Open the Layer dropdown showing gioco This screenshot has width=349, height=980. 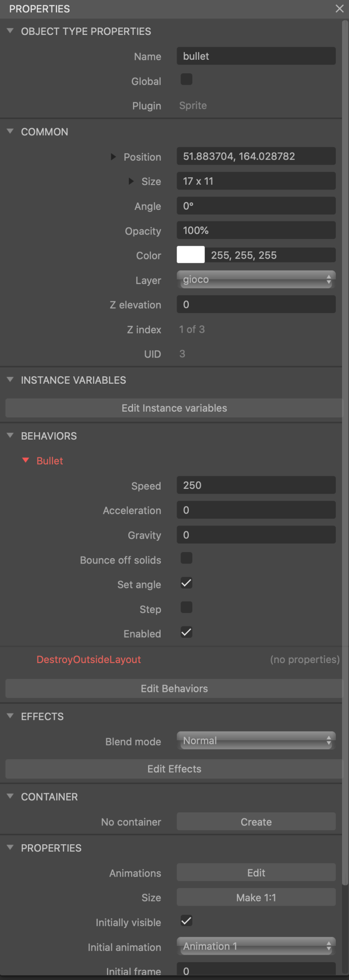click(256, 279)
